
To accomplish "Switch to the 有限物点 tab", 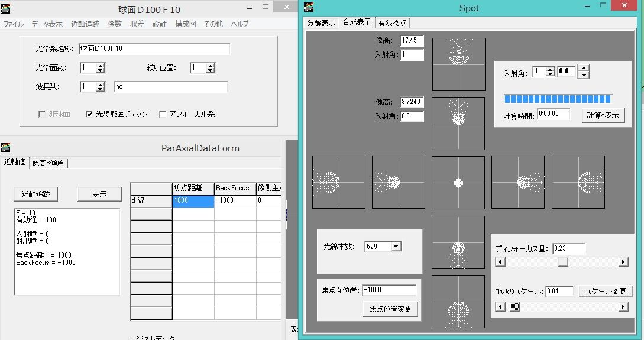I will (393, 22).
